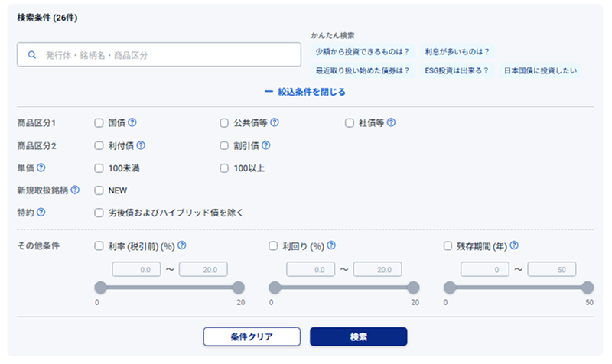Tick 劣後債およびハイブリッド債を除く checkbox

(x=99, y=212)
